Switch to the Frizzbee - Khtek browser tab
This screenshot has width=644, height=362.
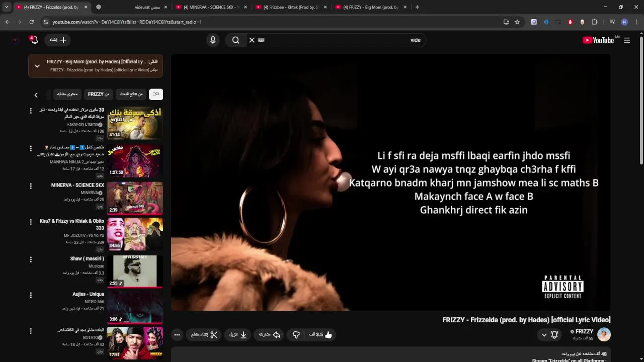coord(290,7)
